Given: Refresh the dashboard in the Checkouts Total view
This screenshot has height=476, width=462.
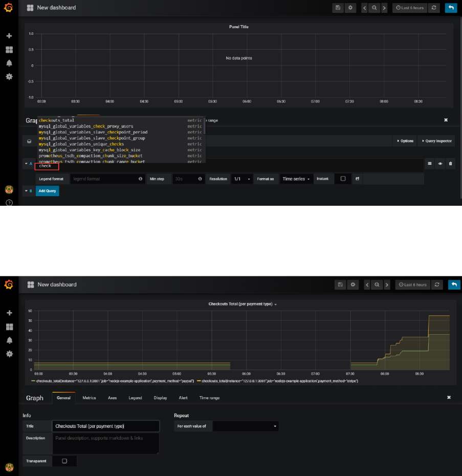Looking at the screenshot, I should tap(437, 285).
